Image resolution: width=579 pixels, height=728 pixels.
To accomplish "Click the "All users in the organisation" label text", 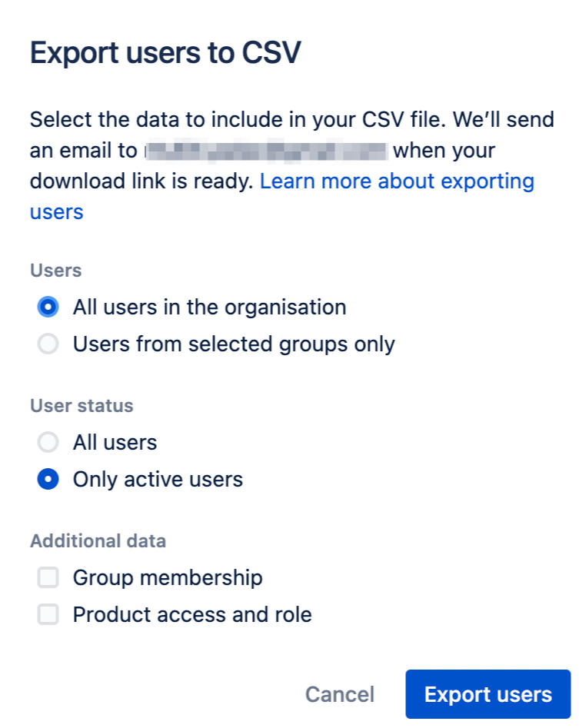I will tap(209, 307).
